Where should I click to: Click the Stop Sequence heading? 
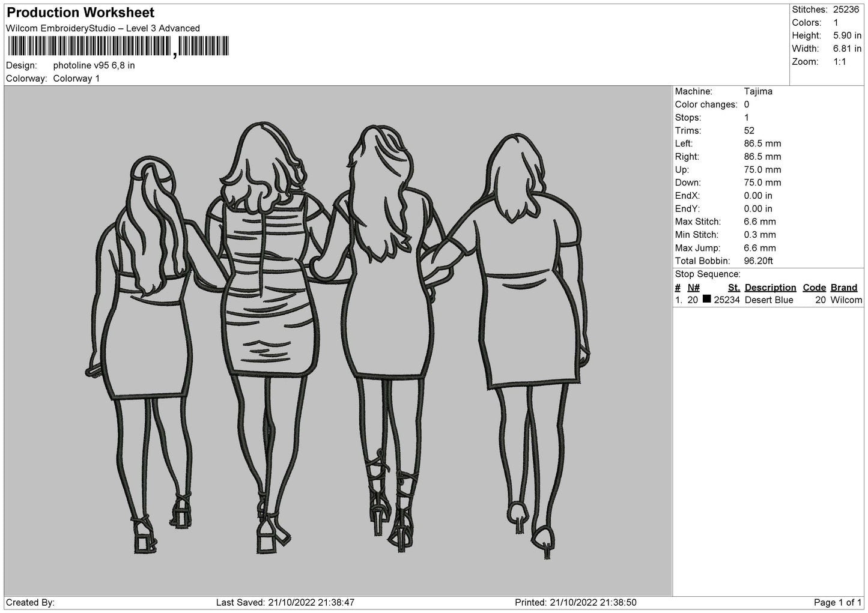708,274
